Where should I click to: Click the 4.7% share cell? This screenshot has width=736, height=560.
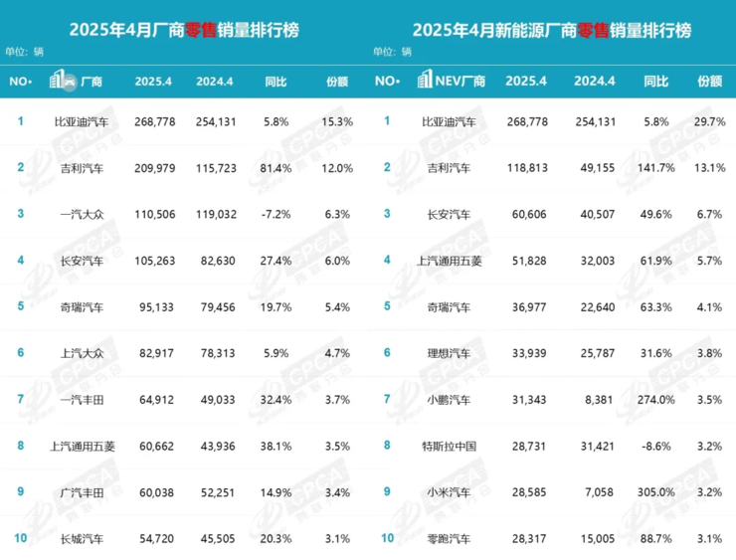[337, 353]
